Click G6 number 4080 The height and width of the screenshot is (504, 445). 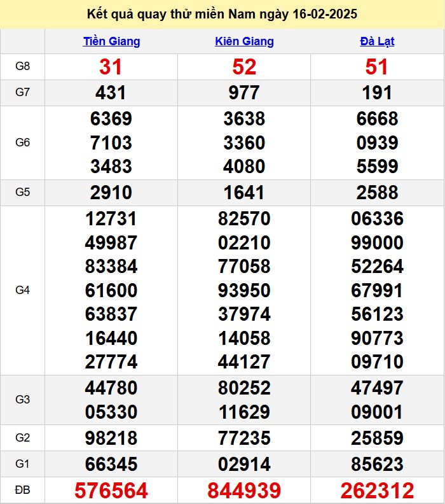(244, 167)
